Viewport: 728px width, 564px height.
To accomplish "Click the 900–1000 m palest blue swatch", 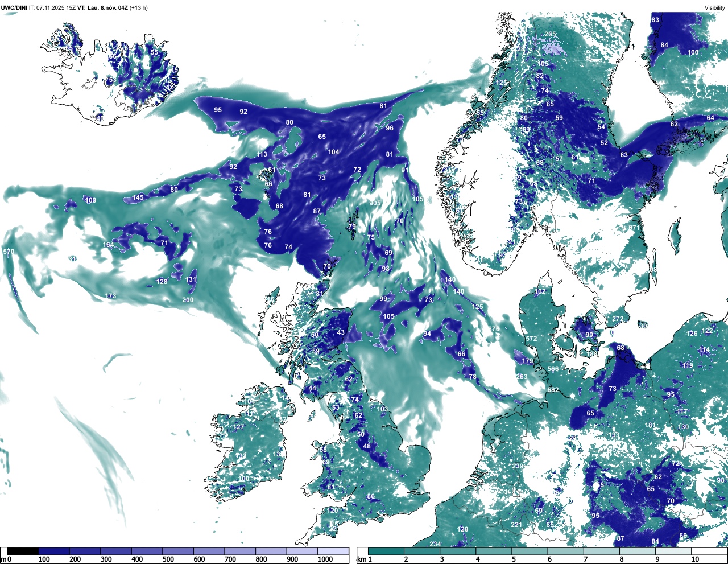I will pyautogui.click(x=302, y=551).
